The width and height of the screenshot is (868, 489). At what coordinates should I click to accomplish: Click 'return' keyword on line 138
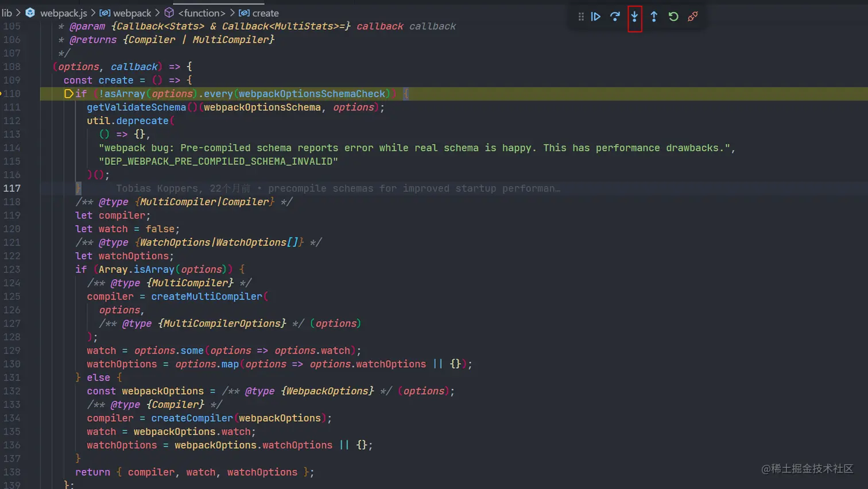tap(92, 472)
